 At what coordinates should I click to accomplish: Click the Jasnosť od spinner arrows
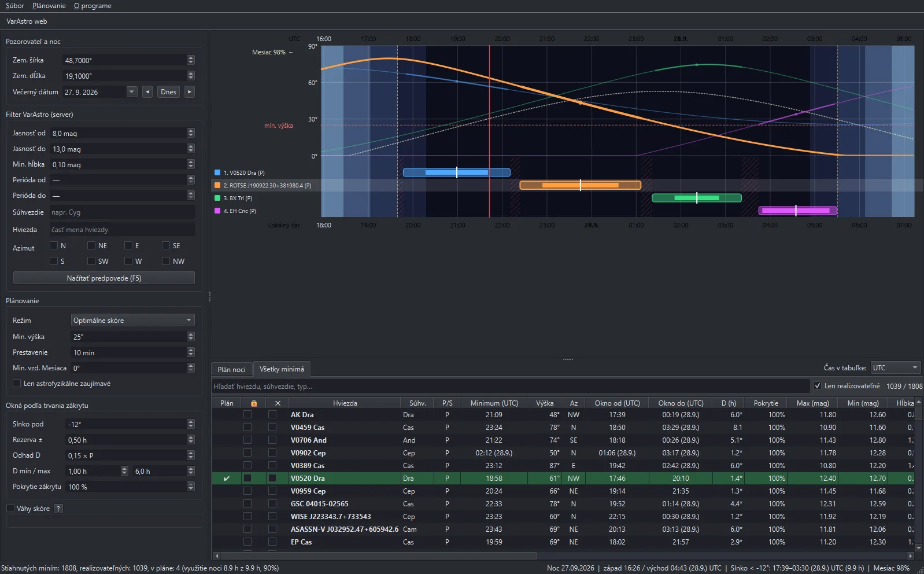pyautogui.click(x=191, y=133)
